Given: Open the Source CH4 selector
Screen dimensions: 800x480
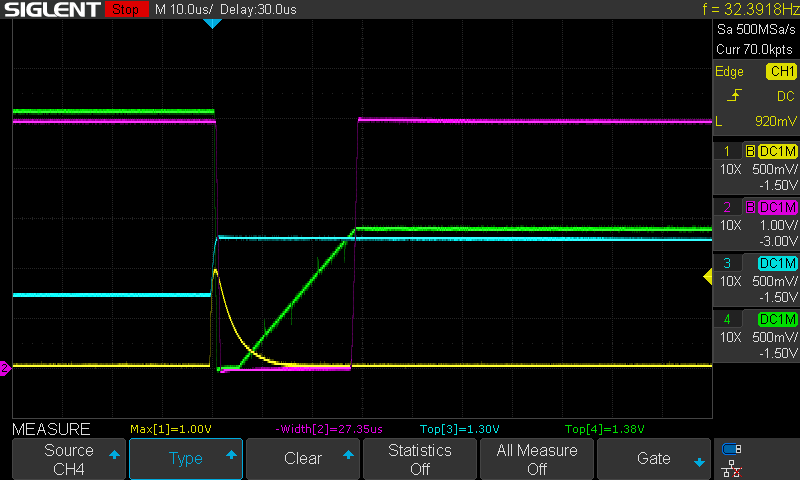Looking at the screenshot, I should click(x=69, y=459).
